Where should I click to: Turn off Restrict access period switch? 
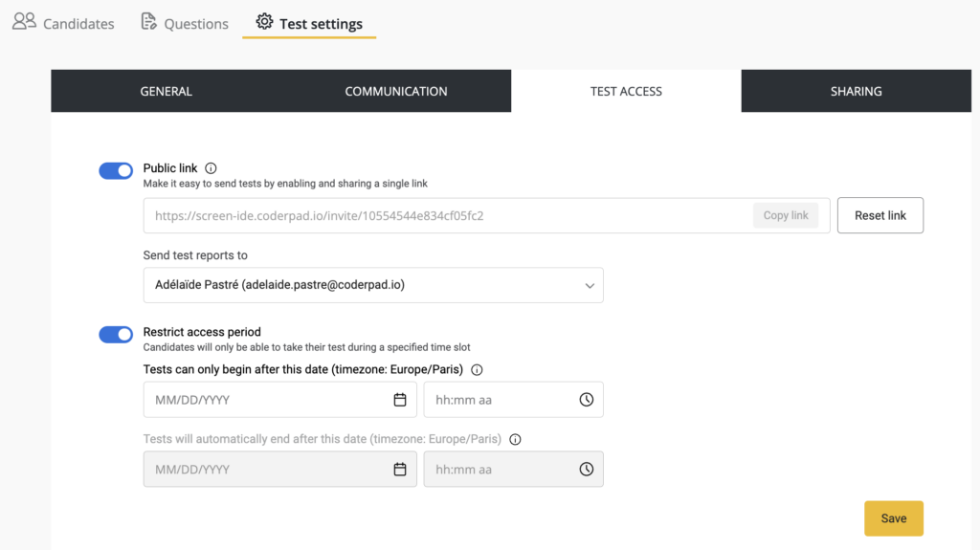click(116, 334)
